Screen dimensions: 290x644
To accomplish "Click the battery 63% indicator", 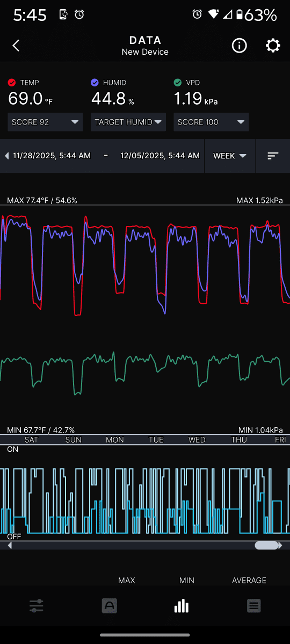I will point(257,15).
